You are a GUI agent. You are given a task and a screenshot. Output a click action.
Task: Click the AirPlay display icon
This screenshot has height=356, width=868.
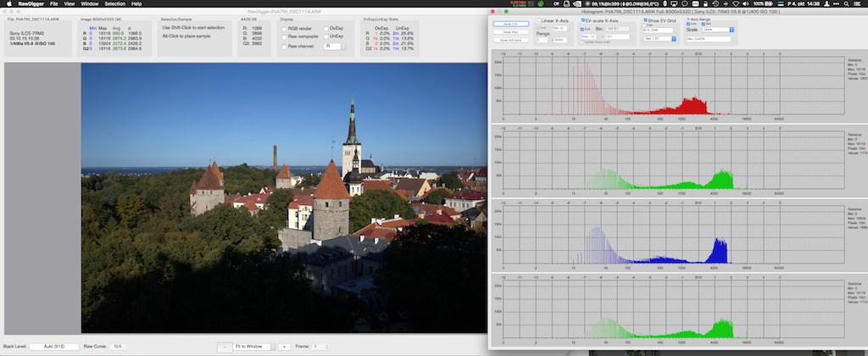(674, 3)
